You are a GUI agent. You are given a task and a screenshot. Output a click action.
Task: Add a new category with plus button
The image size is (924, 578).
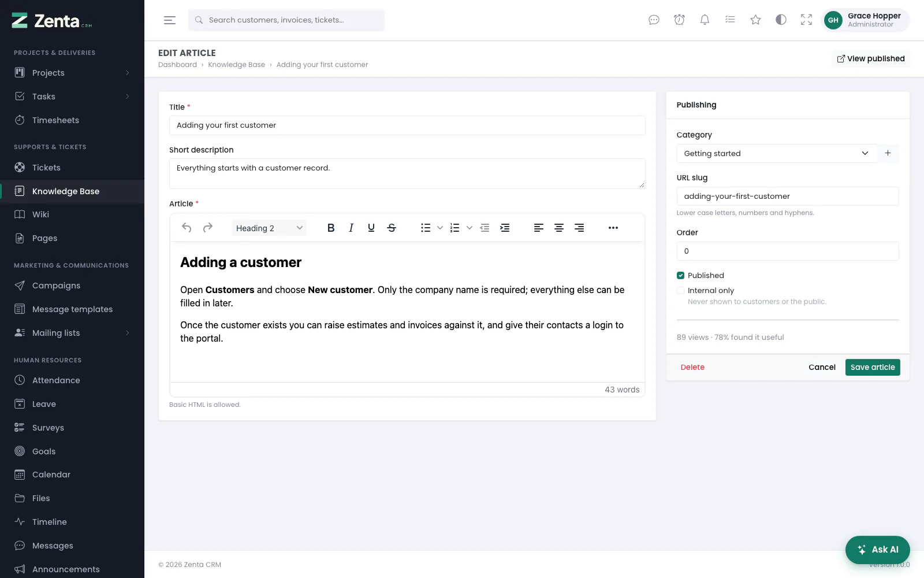(x=888, y=153)
